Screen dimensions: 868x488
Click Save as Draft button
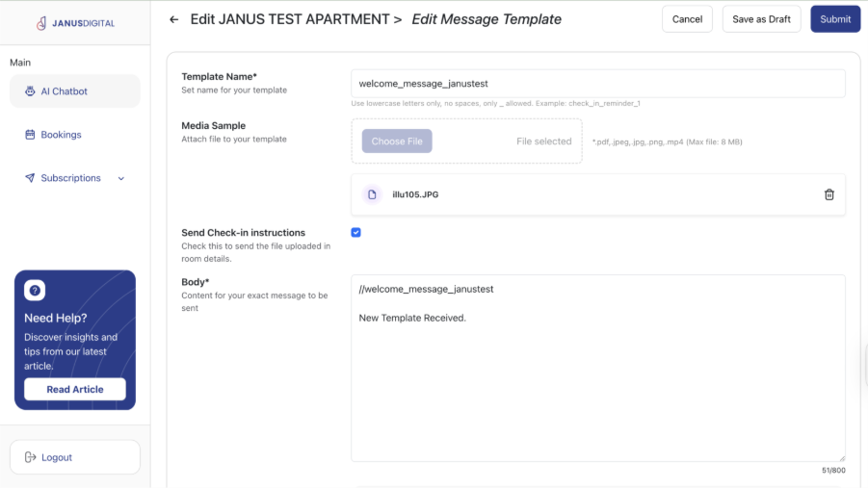(761, 19)
